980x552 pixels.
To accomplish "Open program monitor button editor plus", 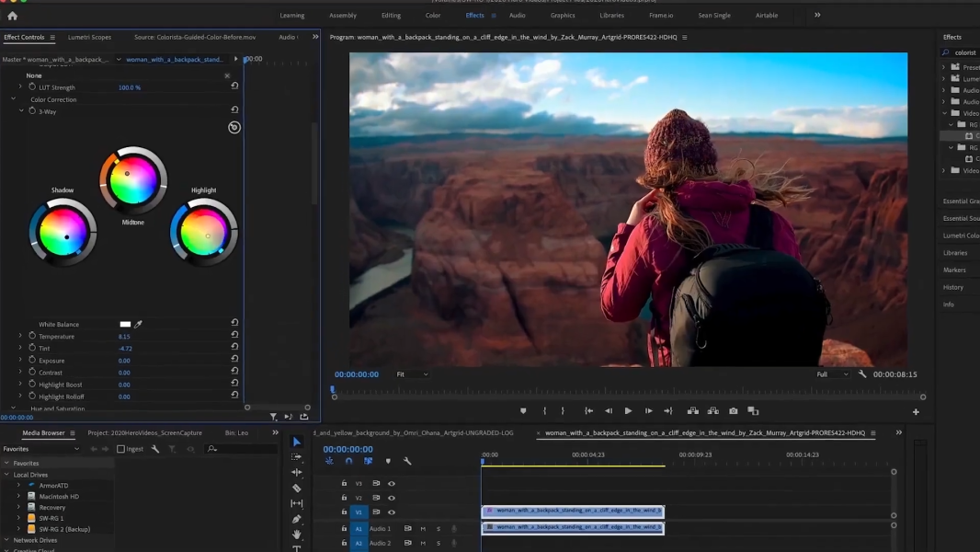I will pos(916,412).
